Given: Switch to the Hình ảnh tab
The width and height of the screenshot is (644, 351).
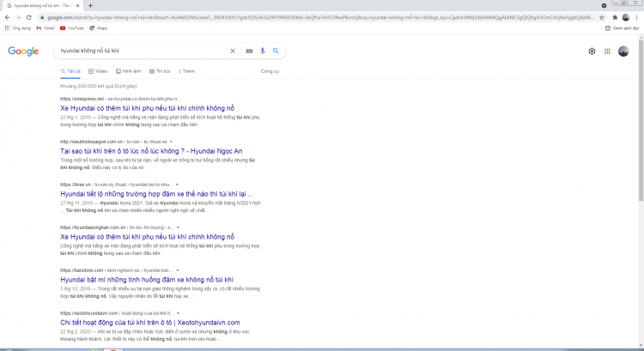Looking at the screenshot, I should (128, 71).
